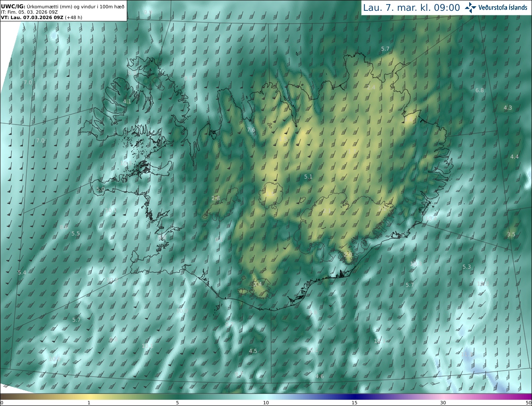This screenshot has width=532, height=406.
Task: Click the Veðurstofa Íslands logo emblem
Action: click(x=470, y=7)
